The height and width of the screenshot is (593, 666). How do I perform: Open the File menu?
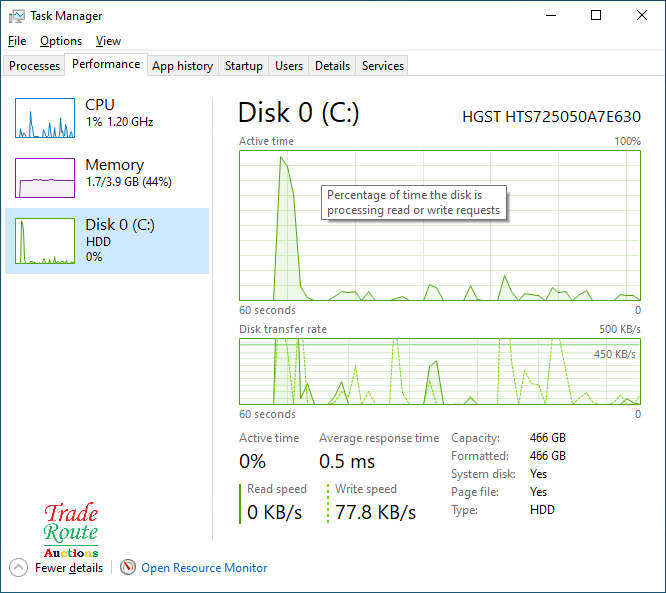[17, 41]
